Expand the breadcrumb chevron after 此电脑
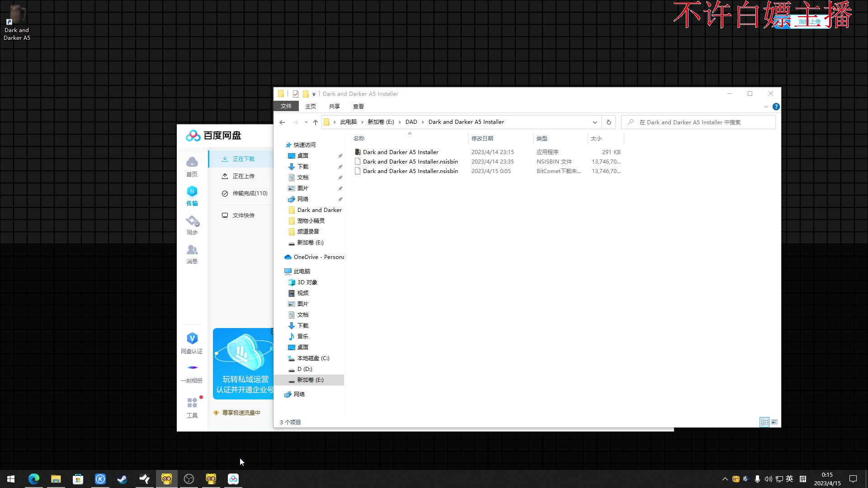Viewport: 868px width, 488px height. click(362, 122)
